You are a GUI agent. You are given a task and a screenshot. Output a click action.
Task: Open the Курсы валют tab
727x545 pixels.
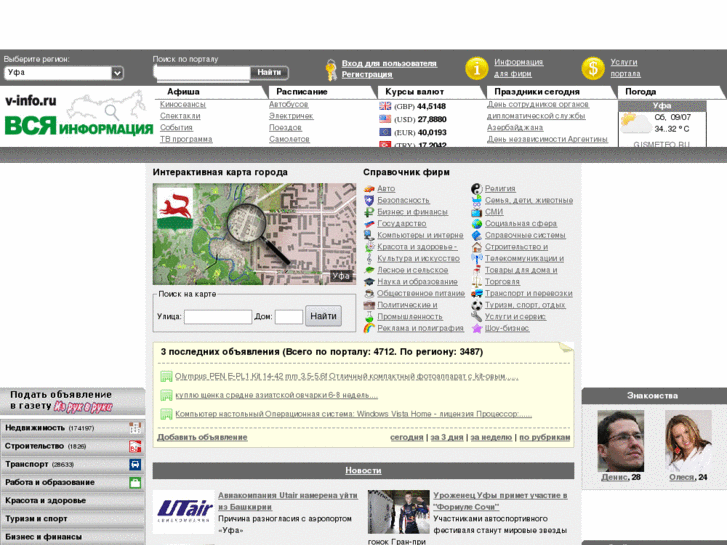coord(414,91)
